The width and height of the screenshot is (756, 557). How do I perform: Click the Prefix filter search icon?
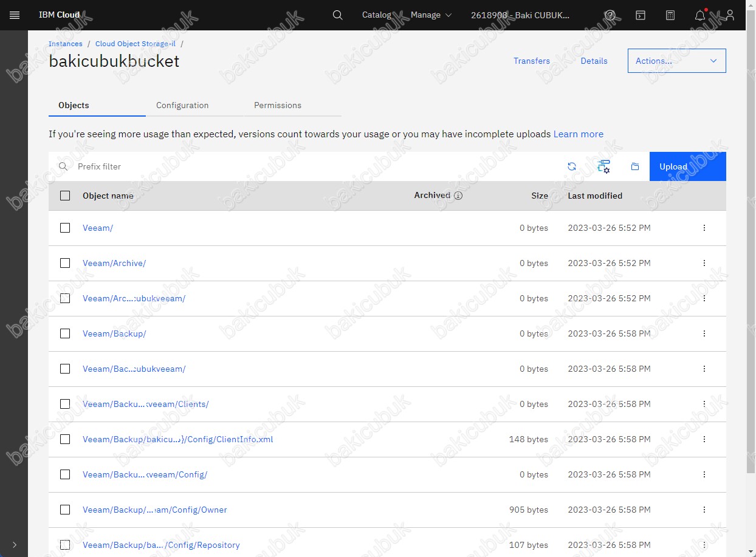click(x=63, y=166)
